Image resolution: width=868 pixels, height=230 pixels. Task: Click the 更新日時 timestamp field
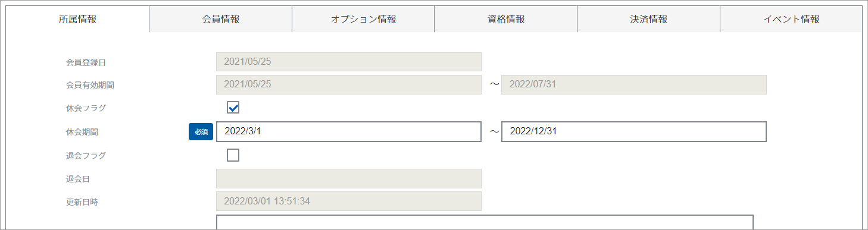[x=349, y=201]
